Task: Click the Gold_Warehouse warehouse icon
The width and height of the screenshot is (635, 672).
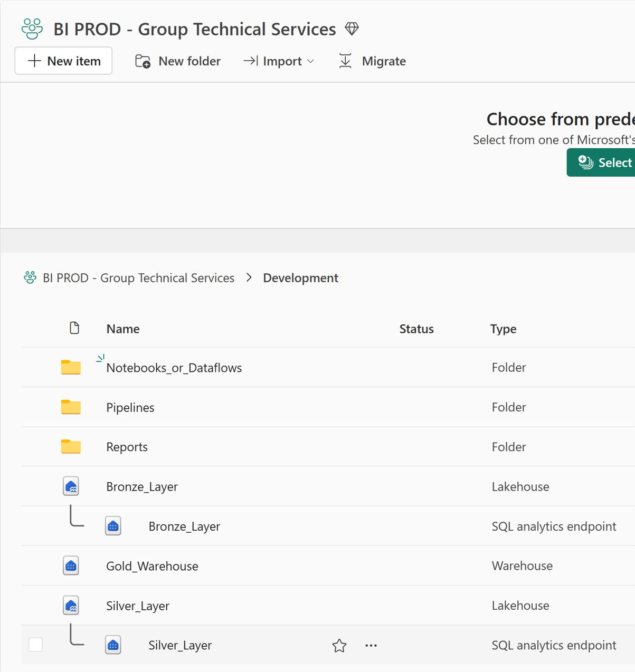Action: click(71, 565)
